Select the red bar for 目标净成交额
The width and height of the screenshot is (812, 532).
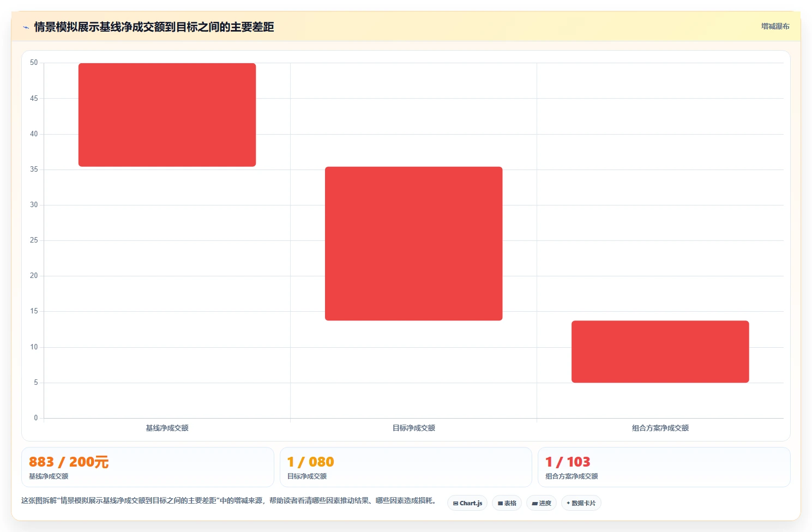413,244
